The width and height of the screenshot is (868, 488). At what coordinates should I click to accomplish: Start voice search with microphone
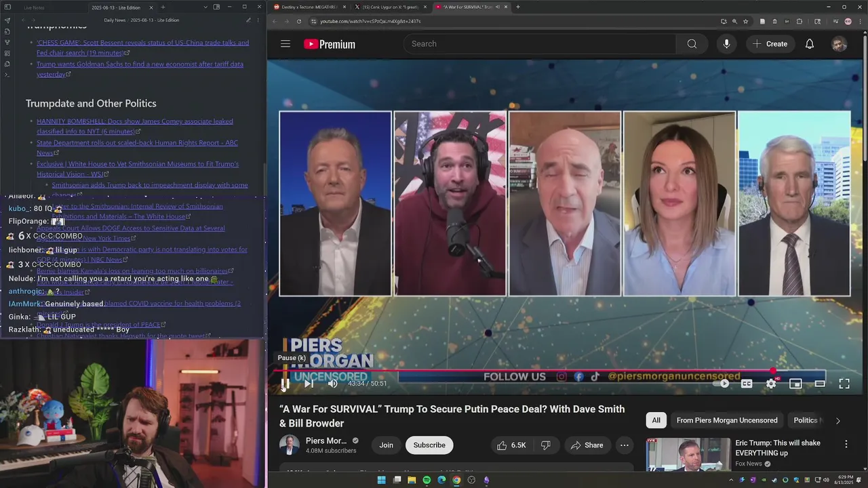tap(726, 44)
